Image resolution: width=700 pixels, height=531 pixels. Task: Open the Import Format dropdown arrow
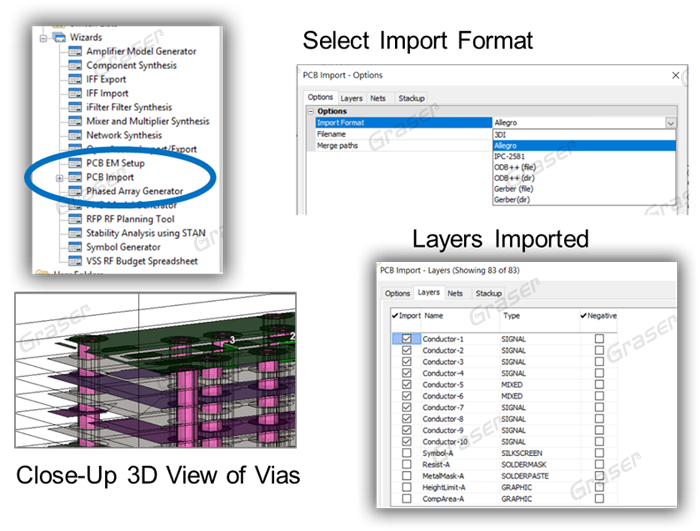[x=671, y=122]
